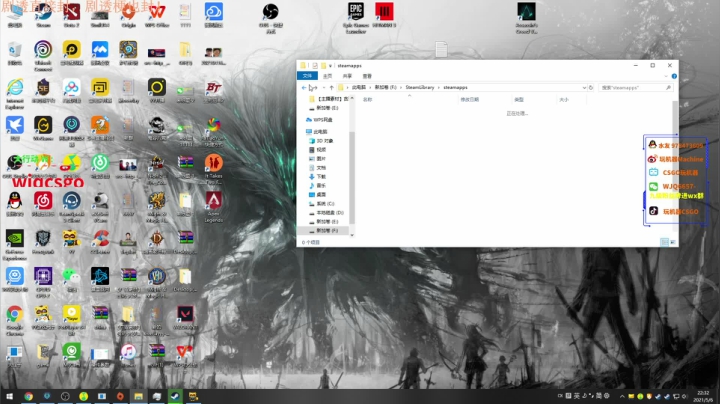Screen dimensions: 720x404
Task: Click 此电脑 in the address breadcrumb
Action: click(359, 87)
